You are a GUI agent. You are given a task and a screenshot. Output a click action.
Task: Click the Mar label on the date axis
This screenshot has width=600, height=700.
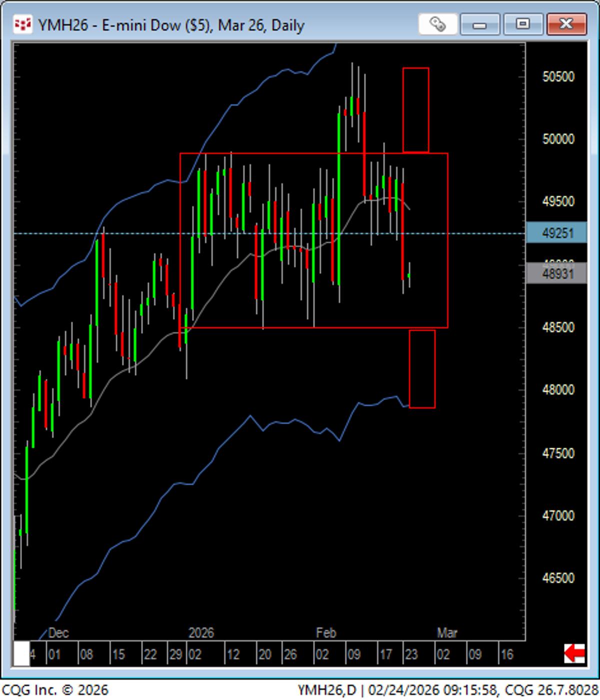pyautogui.click(x=448, y=633)
